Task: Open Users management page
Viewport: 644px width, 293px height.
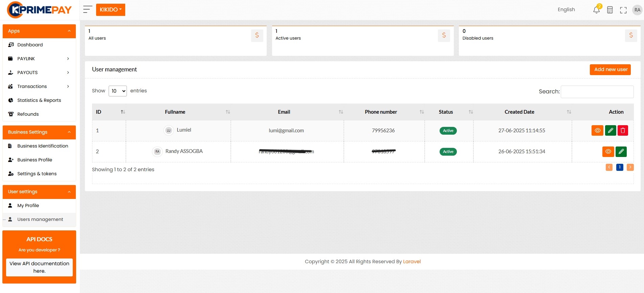Action: 39,219
